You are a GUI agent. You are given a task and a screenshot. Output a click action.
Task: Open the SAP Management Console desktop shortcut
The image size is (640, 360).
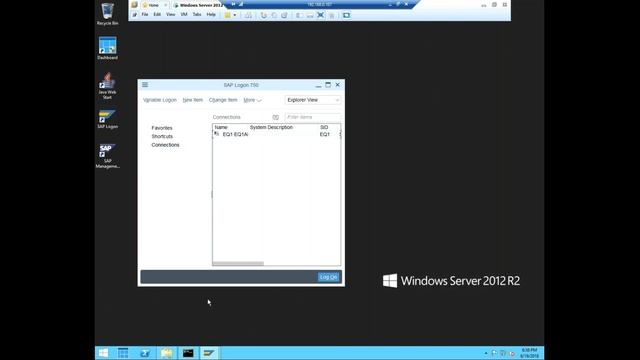pyautogui.click(x=107, y=156)
